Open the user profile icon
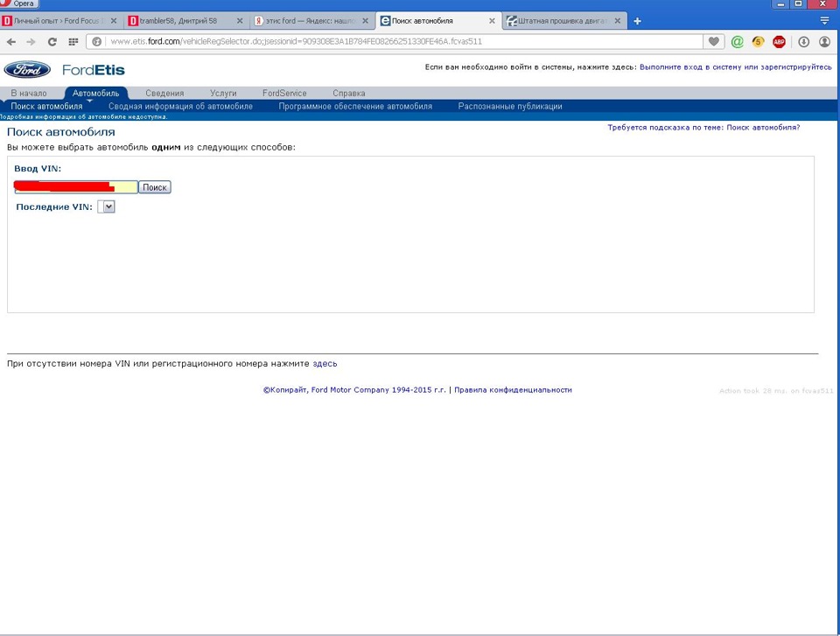The width and height of the screenshot is (840, 636). coord(824,42)
